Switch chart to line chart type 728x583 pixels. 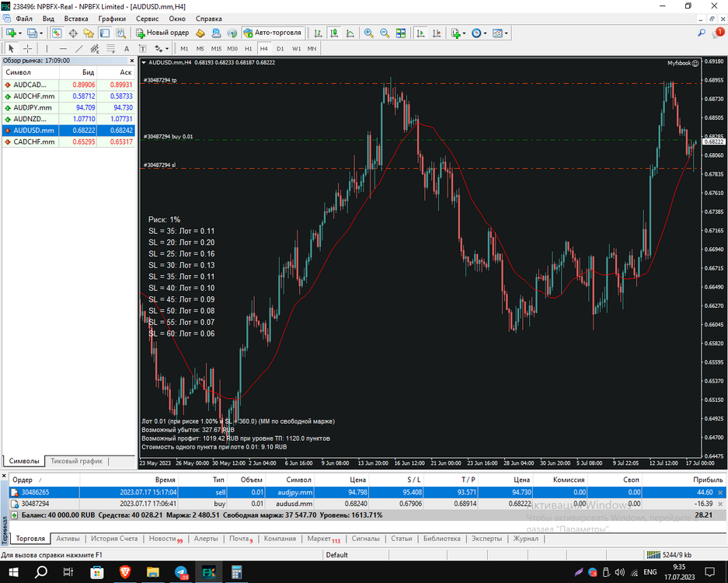[350, 33]
